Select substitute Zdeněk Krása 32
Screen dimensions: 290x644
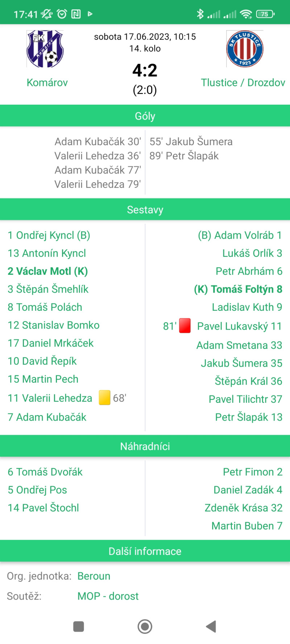pyautogui.click(x=244, y=508)
